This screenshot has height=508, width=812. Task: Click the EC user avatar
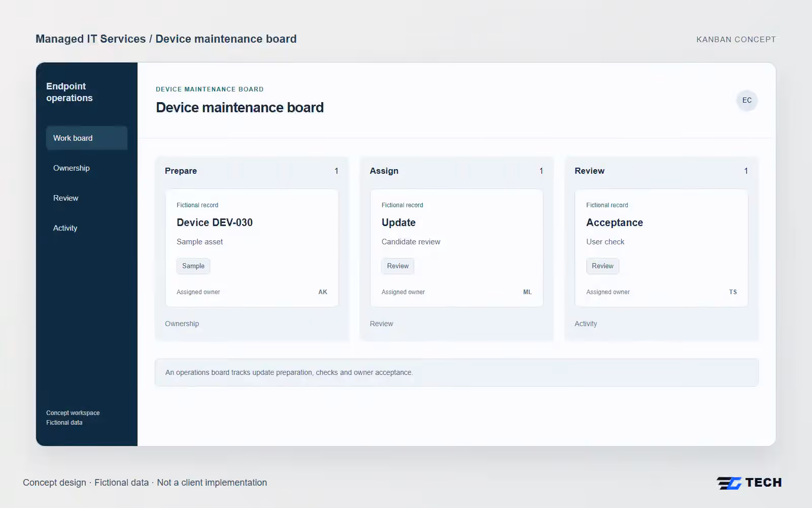[747, 101]
